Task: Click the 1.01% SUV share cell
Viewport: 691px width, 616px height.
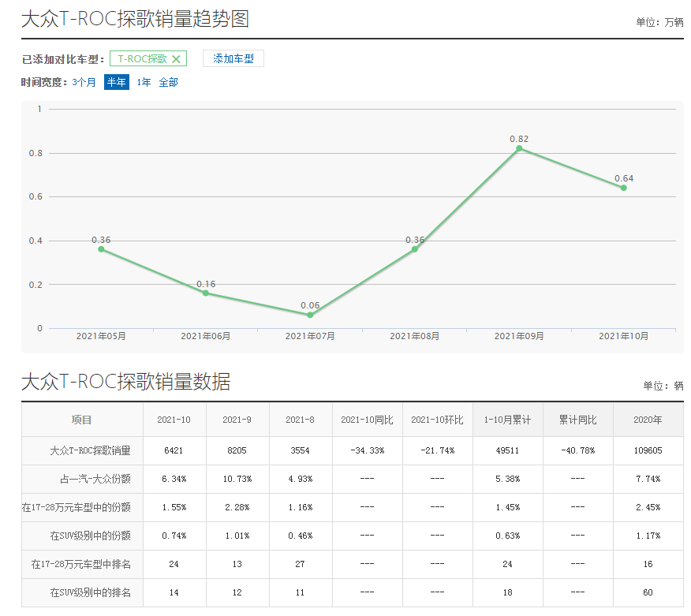Action: click(x=237, y=536)
